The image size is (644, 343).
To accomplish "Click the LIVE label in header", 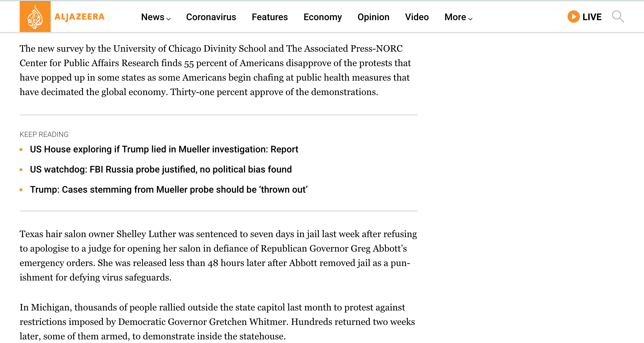I will (592, 17).
